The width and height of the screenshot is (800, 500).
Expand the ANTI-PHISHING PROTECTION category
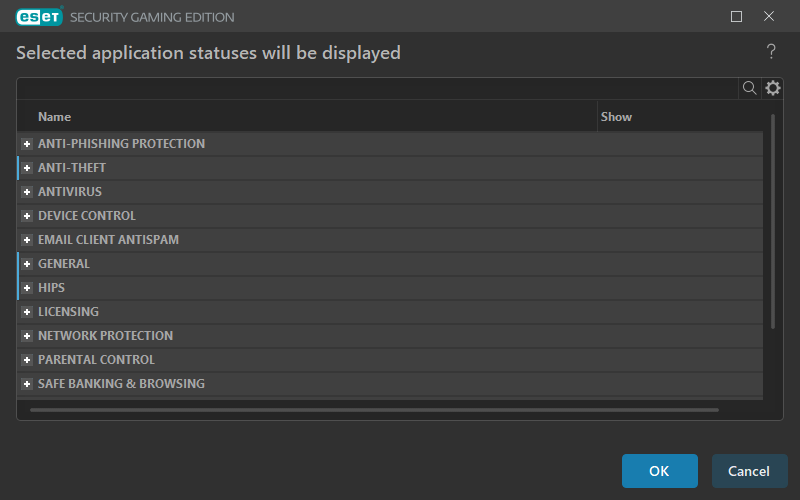27,144
